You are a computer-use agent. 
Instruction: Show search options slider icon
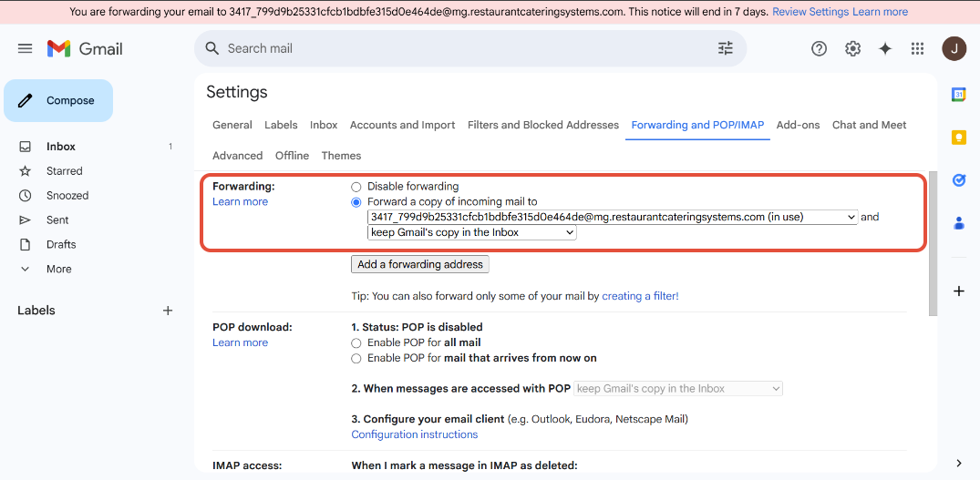(x=725, y=48)
